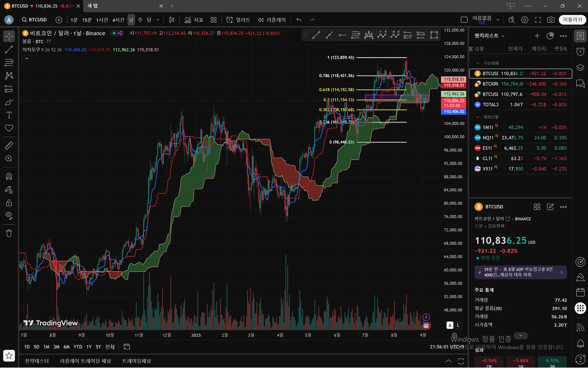Remove drawings with the trash icon
This screenshot has width=588, height=368.
tap(9, 233)
